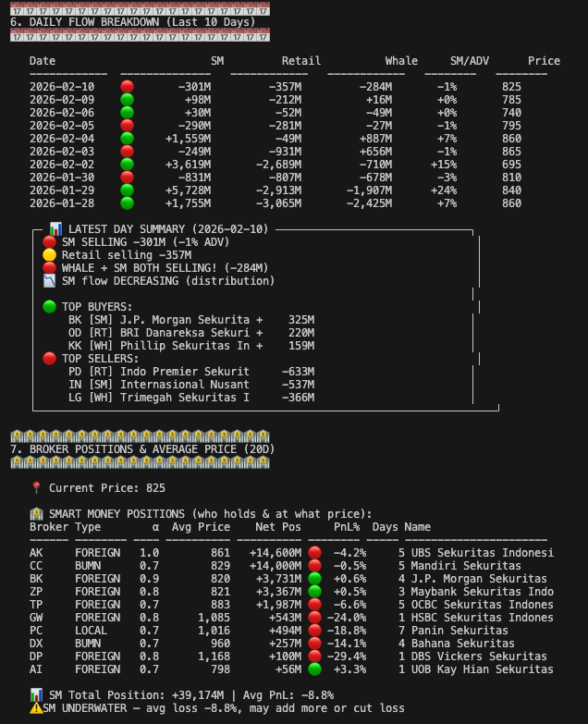Click bar chart icon beside SM Total Position
This screenshot has height=724, width=588.
[x=36, y=695]
